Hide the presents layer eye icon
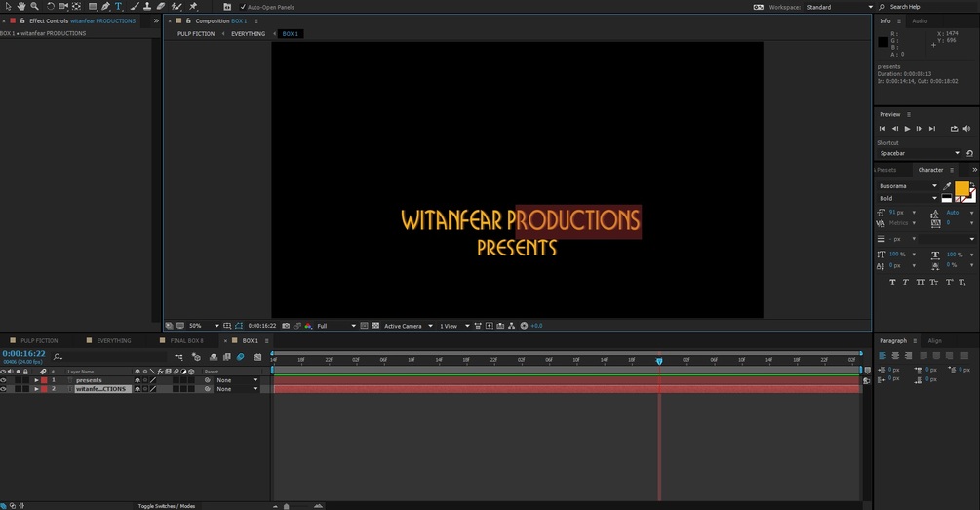The width and height of the screenshot is (980, 510). (3, 380)
